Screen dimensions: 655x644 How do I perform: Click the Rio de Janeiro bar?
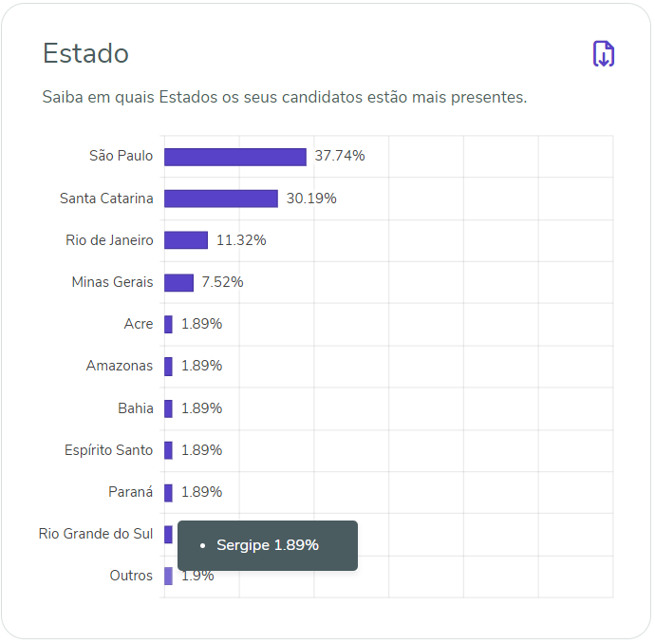(x=185, y=240)
